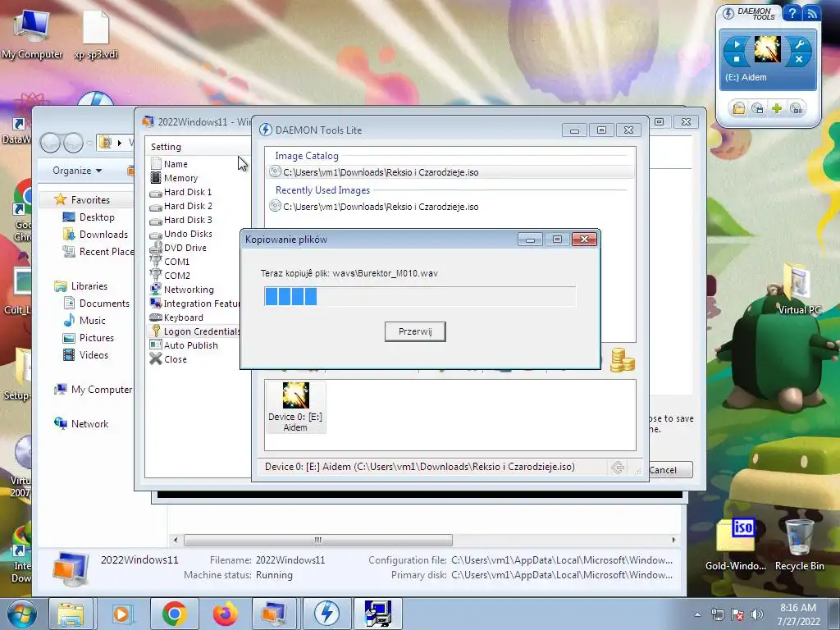Click the open-folder icon in Daemon Tools gadget
The height and width of the screenshot is (630, 840).
point(739,109)
